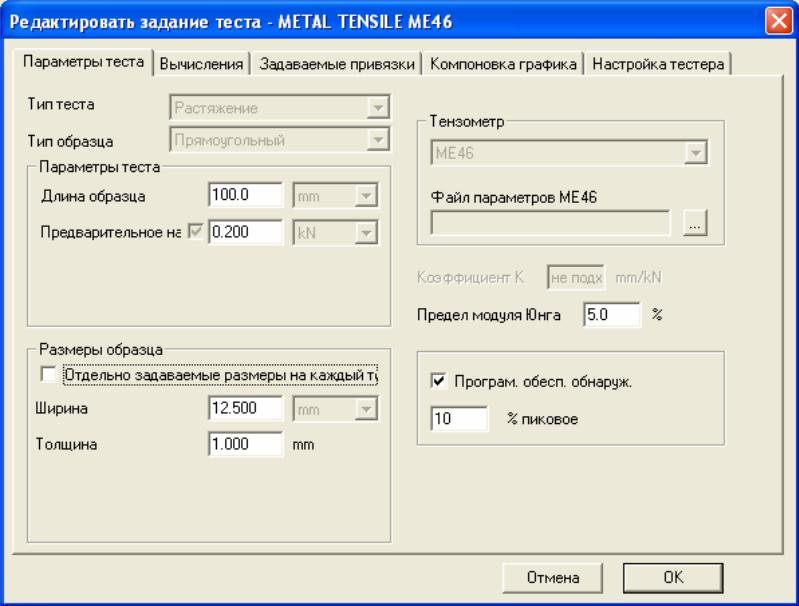Viewport: 799px width, 606px height.
Task: Click the Ширина label
Action: 61,409
